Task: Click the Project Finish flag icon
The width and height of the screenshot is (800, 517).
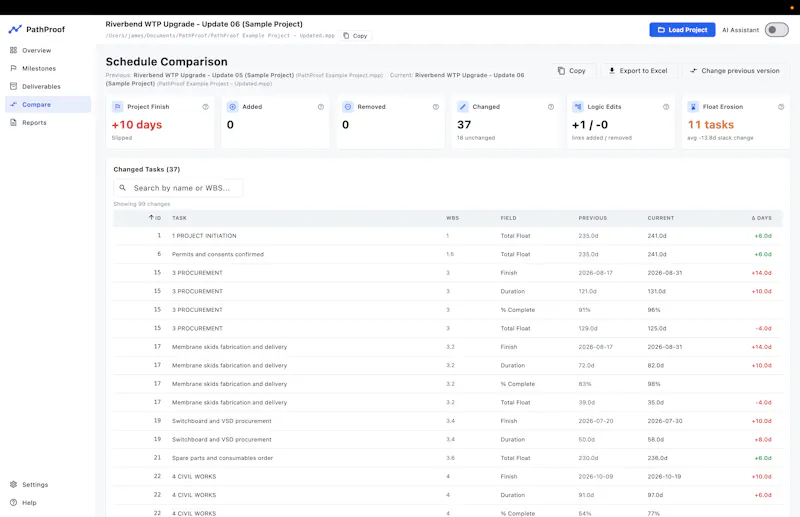Action: click(x=117, y=107)
